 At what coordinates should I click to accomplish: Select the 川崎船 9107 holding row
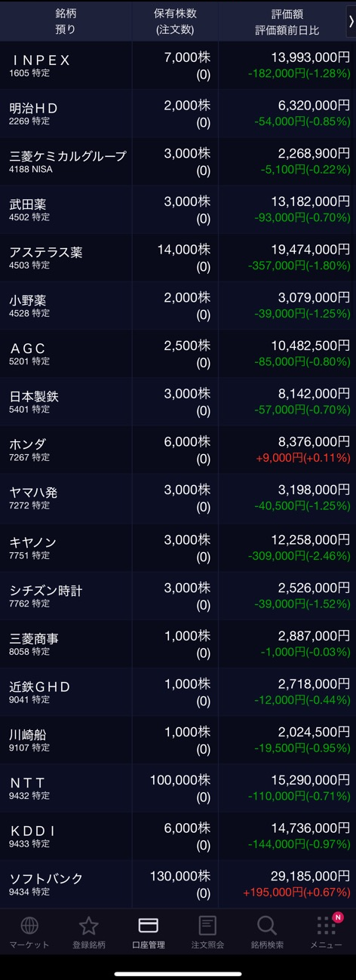178,740
